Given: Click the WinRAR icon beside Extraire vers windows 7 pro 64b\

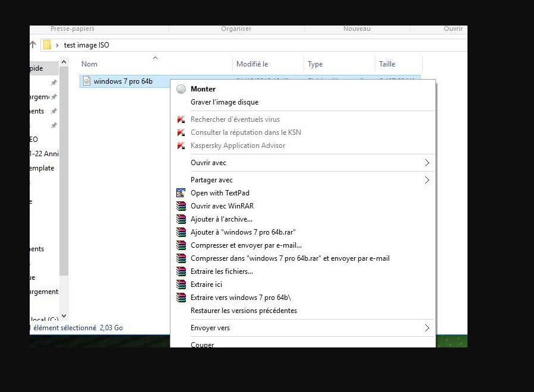Looking at the screenshot, I should point(181,298).
